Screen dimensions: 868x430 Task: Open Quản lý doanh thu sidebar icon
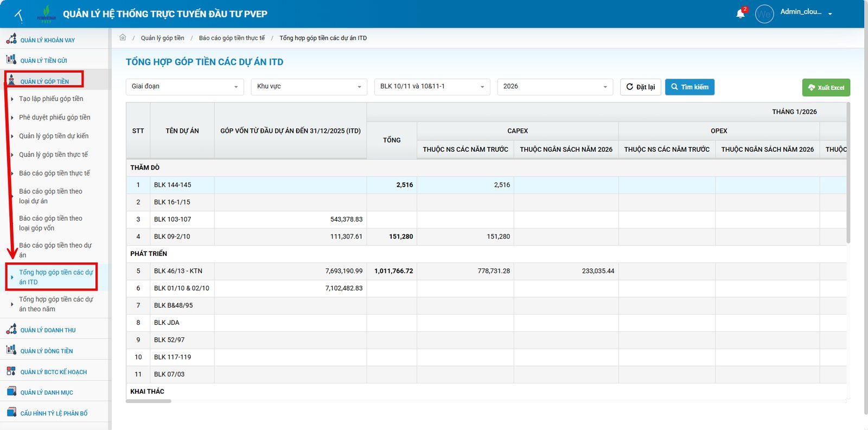pos(11,329)
